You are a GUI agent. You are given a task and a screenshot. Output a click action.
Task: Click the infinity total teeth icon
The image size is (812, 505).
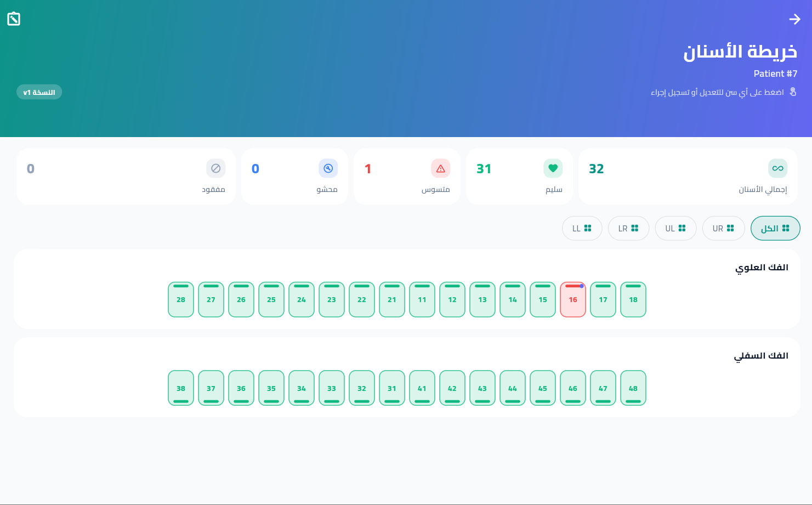pos(777,168)
